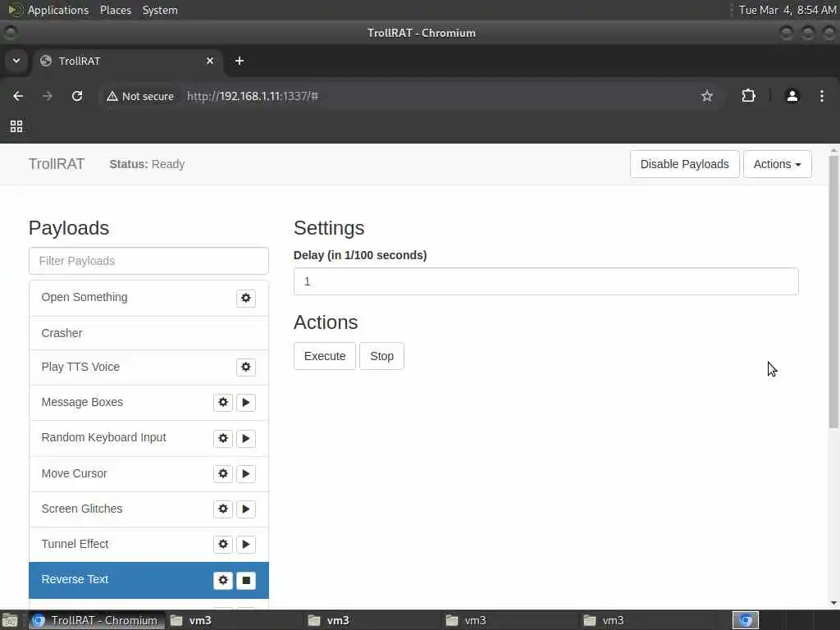
Task: Bookmark this page with the star icon
Action: click(x=707, y=96)
